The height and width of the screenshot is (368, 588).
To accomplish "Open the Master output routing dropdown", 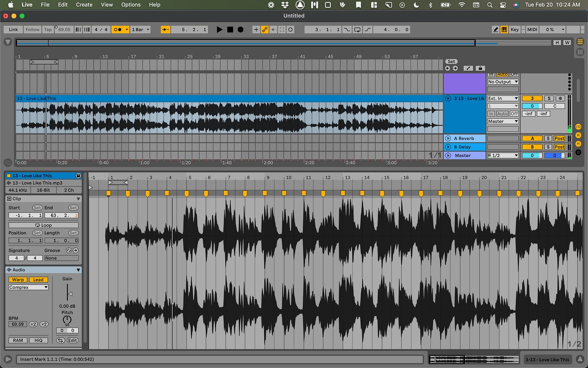I will pos(503,121).
